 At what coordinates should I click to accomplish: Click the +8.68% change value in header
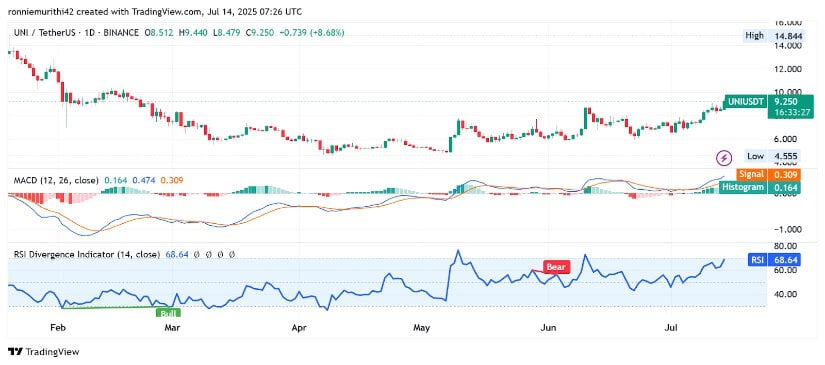(327, 33)
